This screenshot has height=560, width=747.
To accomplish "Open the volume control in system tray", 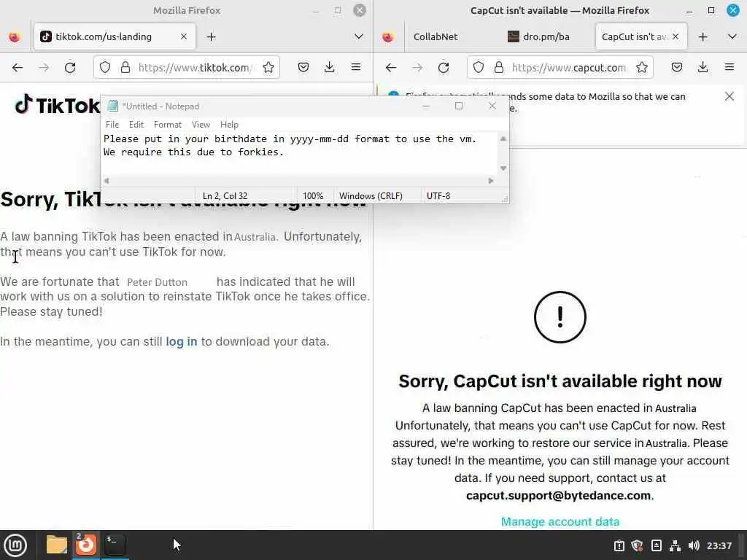I will (694, 545).
